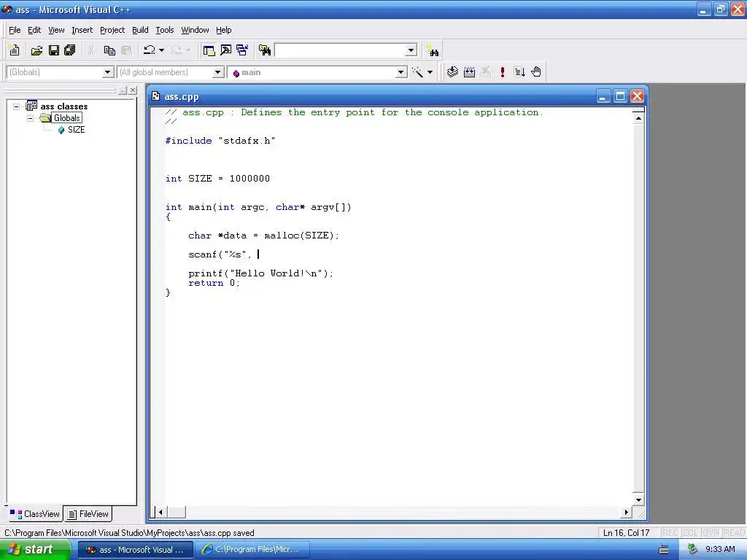Toggle the Workspace window icon
Viewport: 747px width, 560px height.
tap(209, 50)
